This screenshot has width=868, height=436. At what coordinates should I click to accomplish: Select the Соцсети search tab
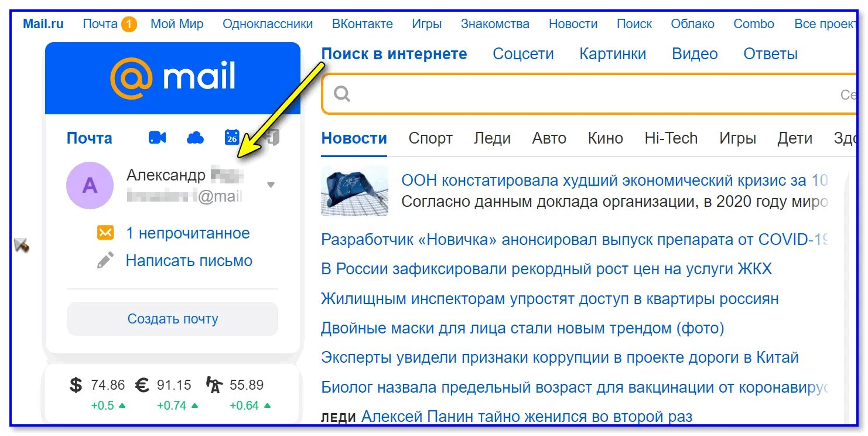click(x=523, y=54)
